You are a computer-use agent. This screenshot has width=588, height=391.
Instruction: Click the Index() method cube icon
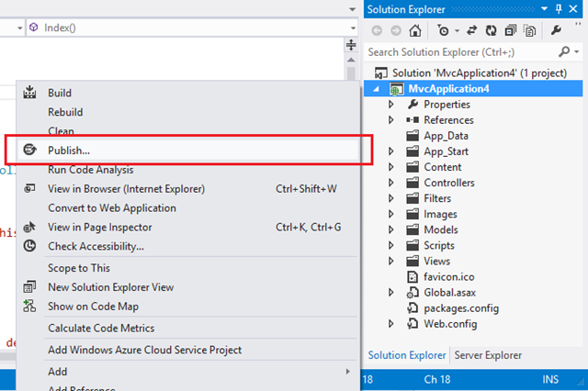pyautogui.click(x=34, y=28)
